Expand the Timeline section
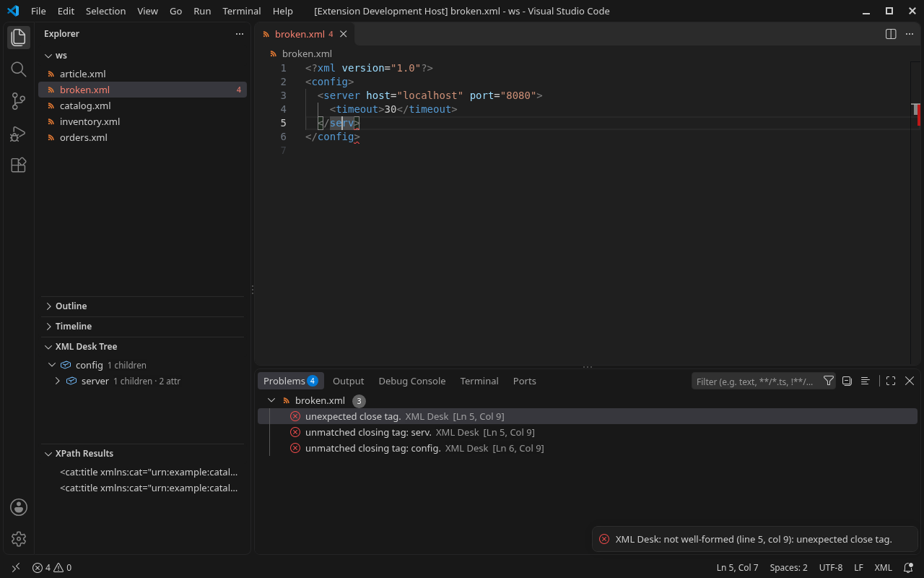Viewport: 924px width, 578px height. tap(48, 327)
